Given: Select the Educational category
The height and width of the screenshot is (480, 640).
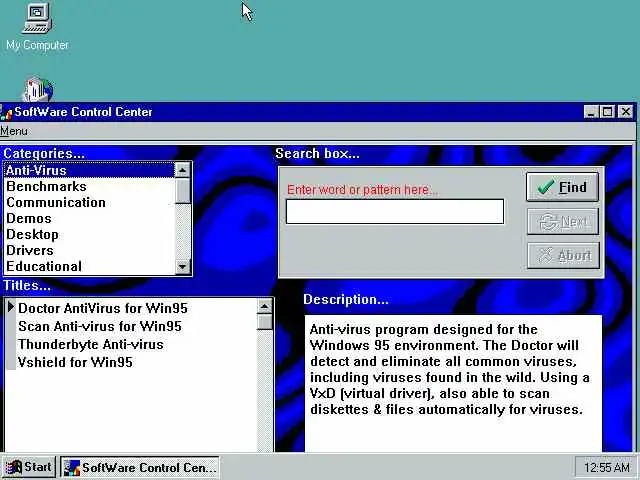Looking at the screenshot, I should [89, 266].
